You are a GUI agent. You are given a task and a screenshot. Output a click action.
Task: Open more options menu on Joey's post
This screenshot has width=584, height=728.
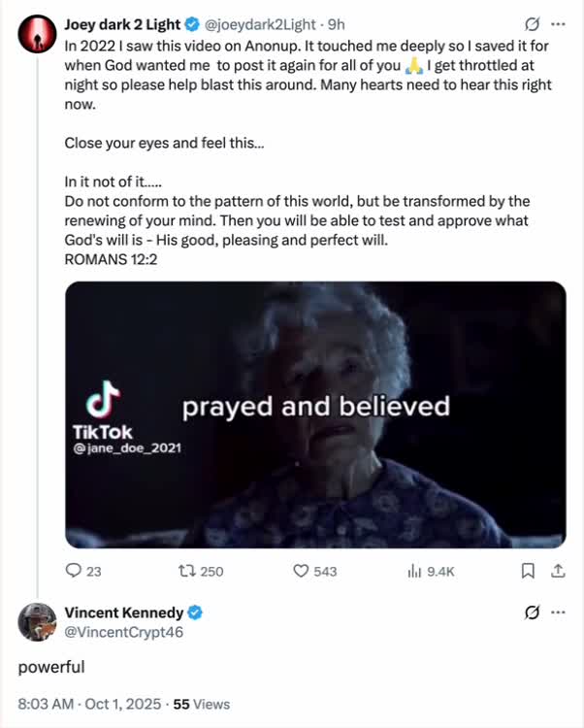pyautogui.click(x=558, y=23)
